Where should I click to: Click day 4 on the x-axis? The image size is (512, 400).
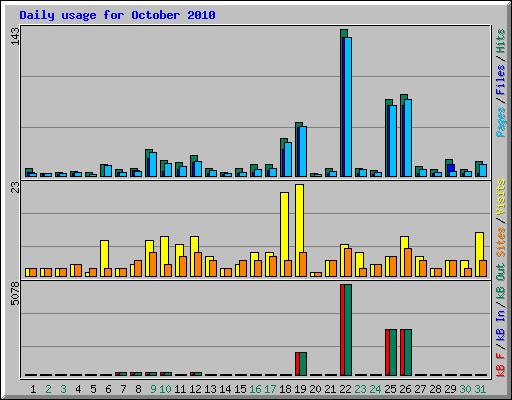pos(78,389)
